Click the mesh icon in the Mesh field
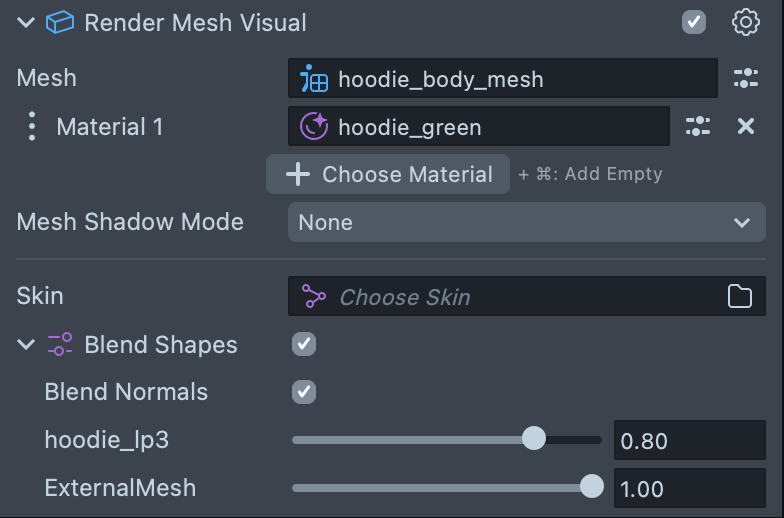Image resolution: width=784 pixels, height=518 pixels. pos(314,79)
